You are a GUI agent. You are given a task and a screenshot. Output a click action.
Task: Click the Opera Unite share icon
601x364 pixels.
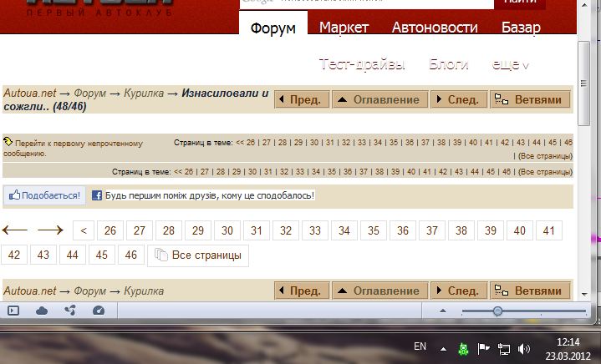click(70, 311)
